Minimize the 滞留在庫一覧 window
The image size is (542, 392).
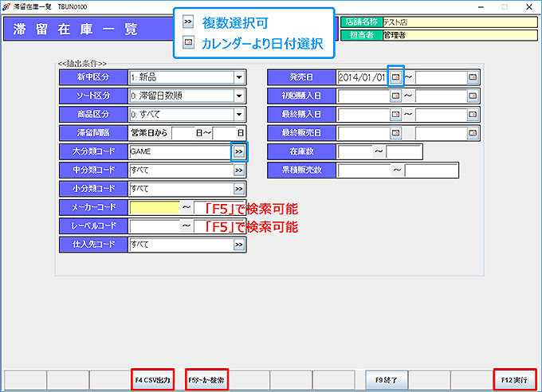pos(481,7)
